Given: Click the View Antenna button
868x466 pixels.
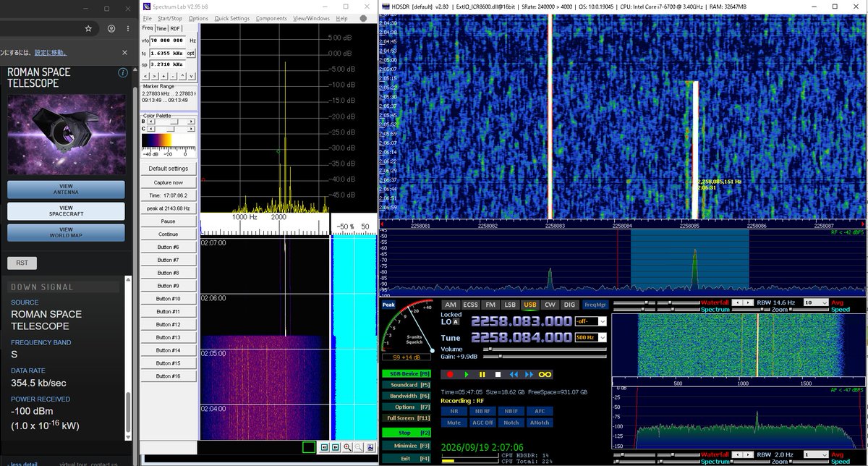Looking at the screenshot, I should (x=66, y=189).
